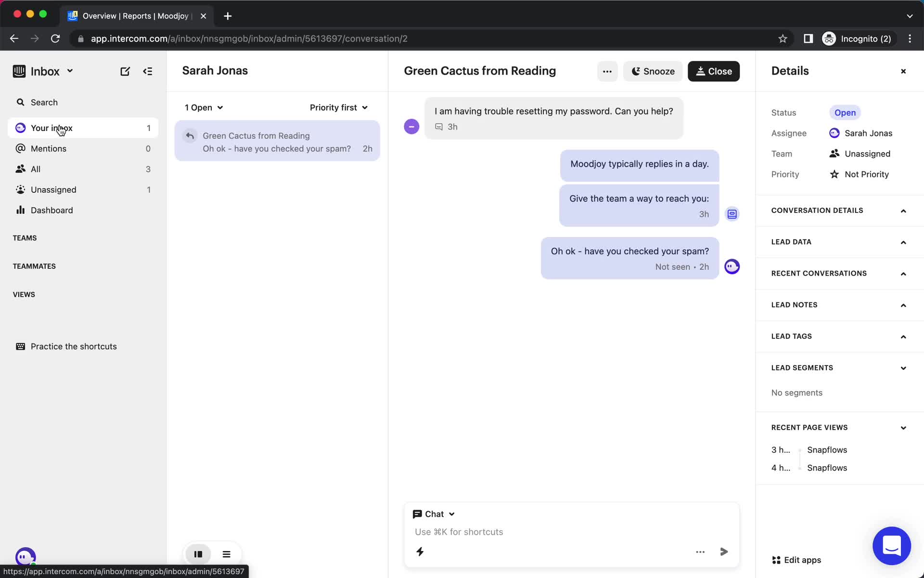The image size is (924, 578).
Task: Click the compose new conversation icon
Action: [125, 71]
